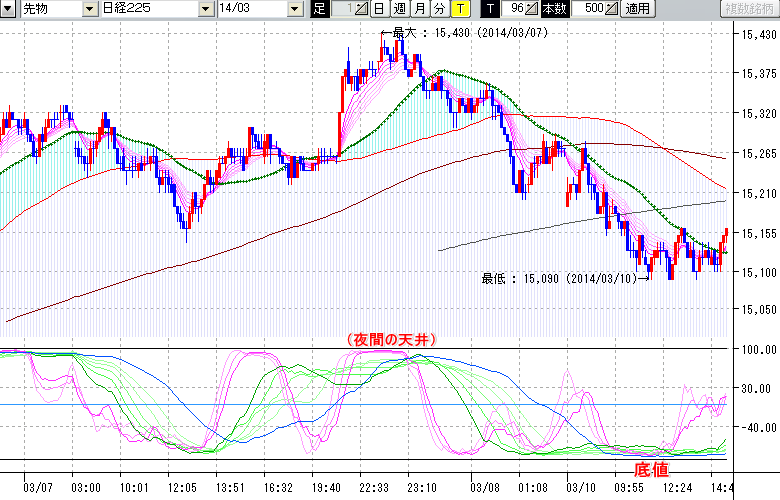Click the 足 candle label icon
This screenshot has height=500, width=780.
tap(320, 9)
